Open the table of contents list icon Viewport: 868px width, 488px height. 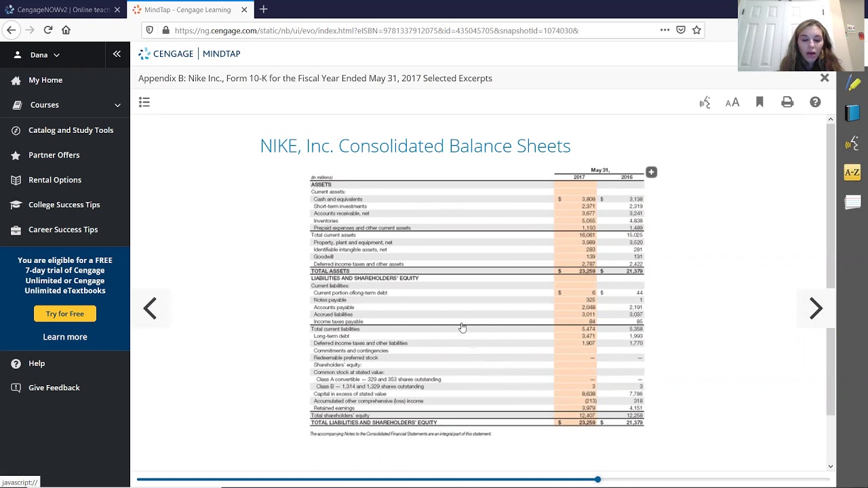[144, 102]
